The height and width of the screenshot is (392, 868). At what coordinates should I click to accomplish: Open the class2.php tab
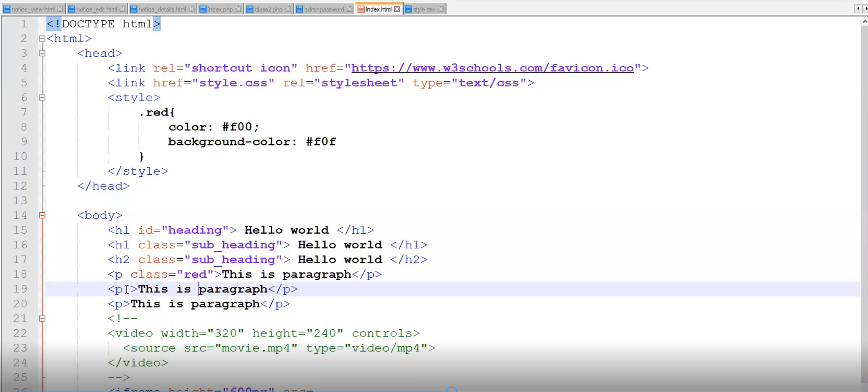[268, 9]
